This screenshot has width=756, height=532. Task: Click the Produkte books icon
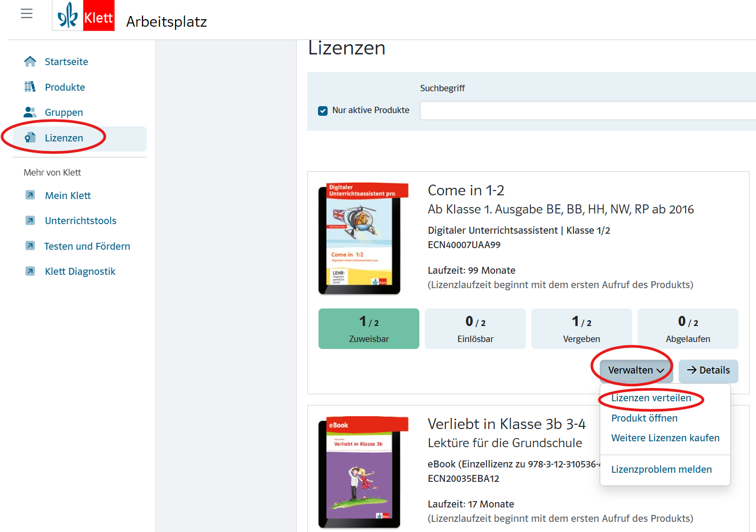(x=30, y=86)
